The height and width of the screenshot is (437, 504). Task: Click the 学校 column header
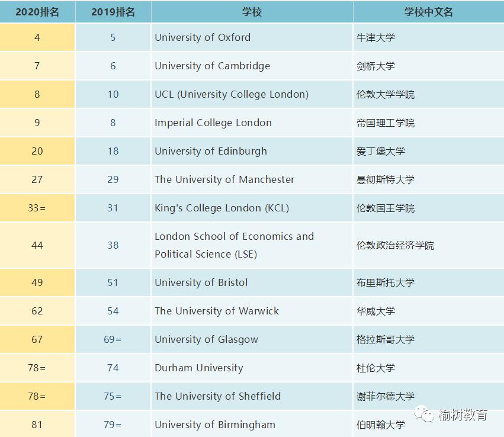coord(252,12)
